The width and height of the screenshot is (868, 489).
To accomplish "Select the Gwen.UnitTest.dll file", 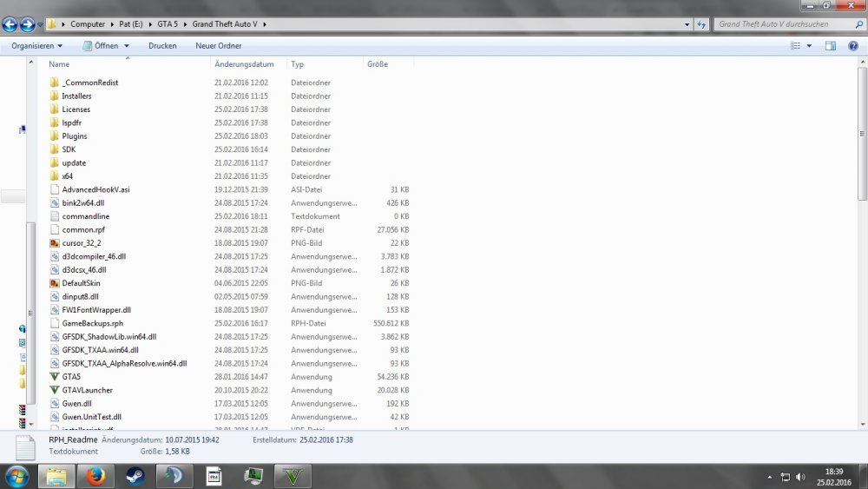I will click(91, 417).
